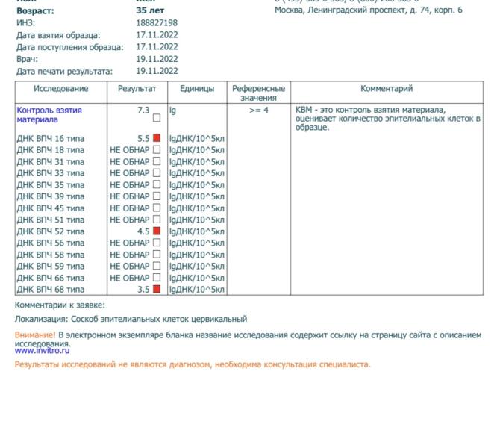Screen dimensions: 497x448
Task: Click the unit lgДНК/10^5кл in ВПЧ 16 row
Action: 197,139
